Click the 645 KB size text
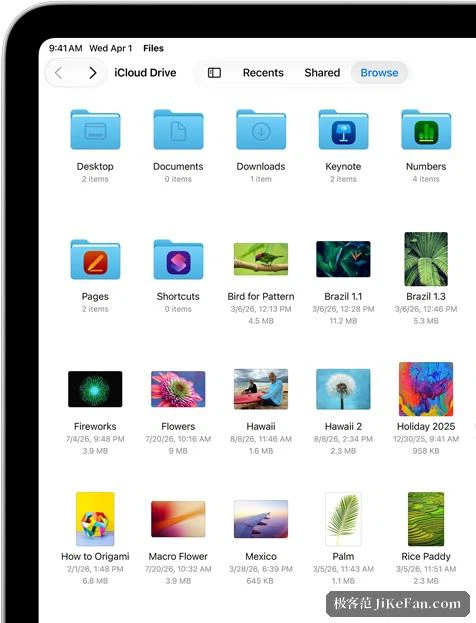The width and height of the screenshot is (476, 623). point(261,581)
